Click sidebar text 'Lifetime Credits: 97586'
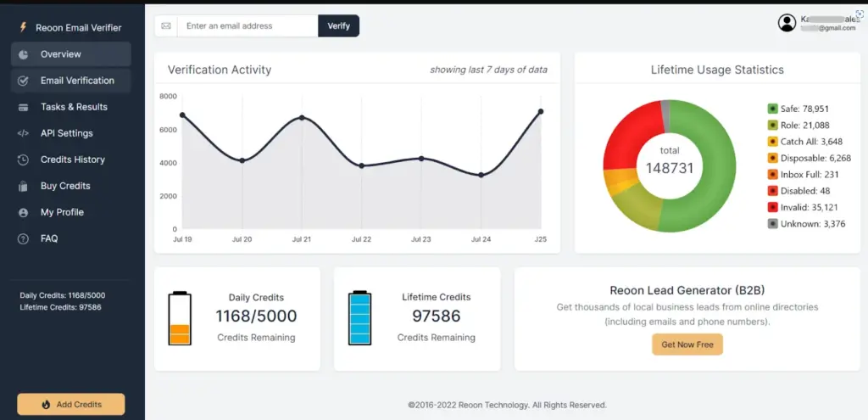 60,307
